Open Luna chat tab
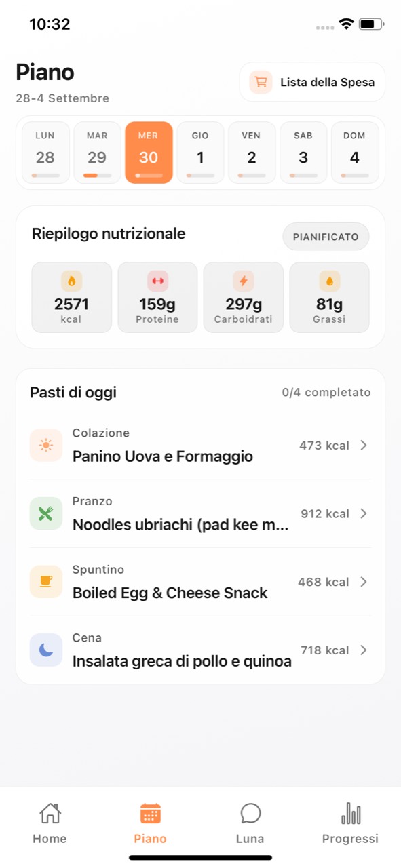401x868 pixels. (x=250, y=823)
